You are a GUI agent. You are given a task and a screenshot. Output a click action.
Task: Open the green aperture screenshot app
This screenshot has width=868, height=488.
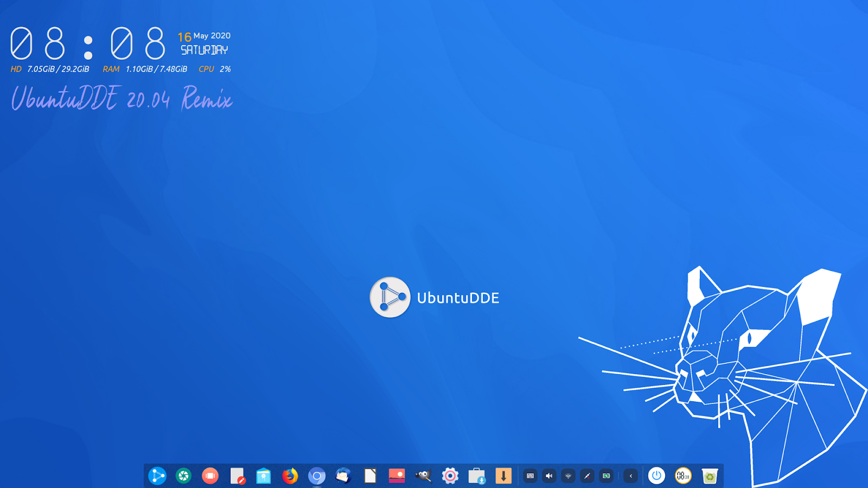pos(184,476)
